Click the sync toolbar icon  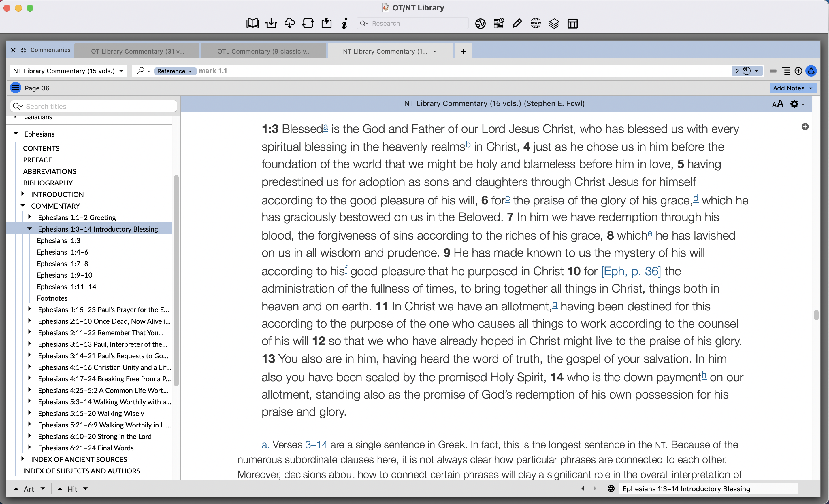[x=308, y=23]
